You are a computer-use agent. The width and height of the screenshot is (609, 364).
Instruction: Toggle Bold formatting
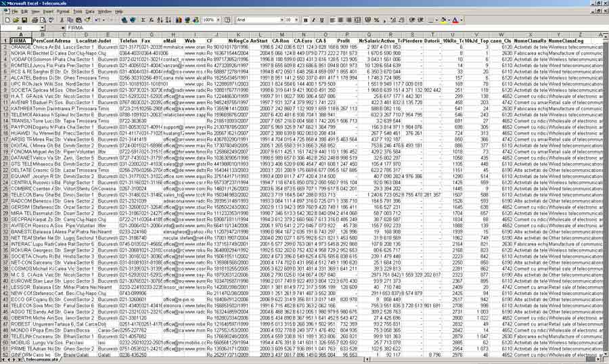click(305, 20)
